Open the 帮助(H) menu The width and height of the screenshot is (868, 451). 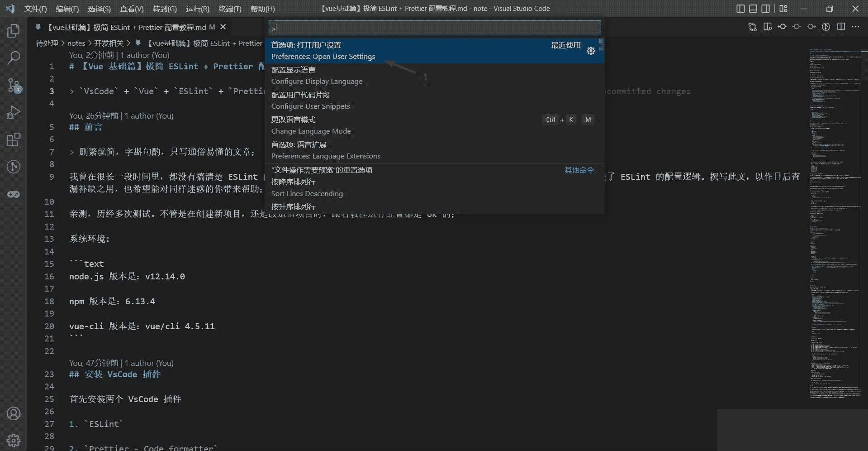[x=262, y=9]
